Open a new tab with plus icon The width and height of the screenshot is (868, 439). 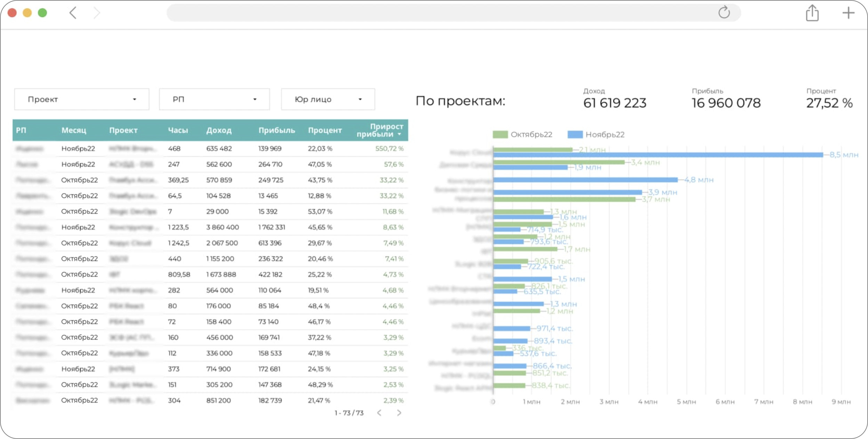pyautogui.click(x=848, y=13)
